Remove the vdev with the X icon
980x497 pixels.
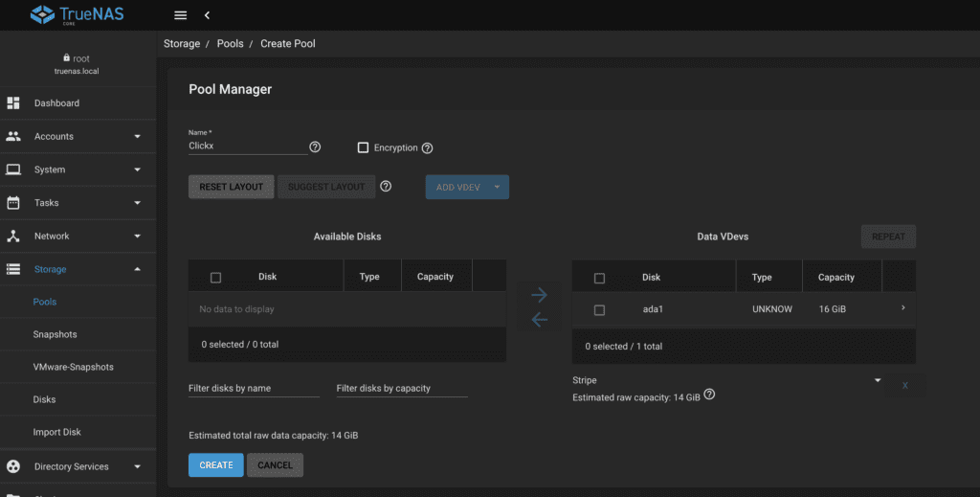pos(904,385)
